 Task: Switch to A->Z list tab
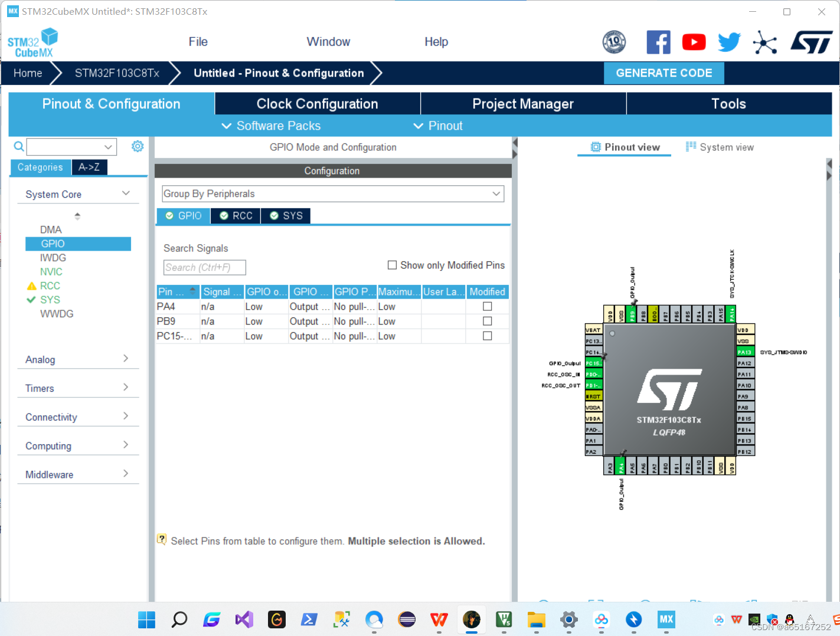89,167
